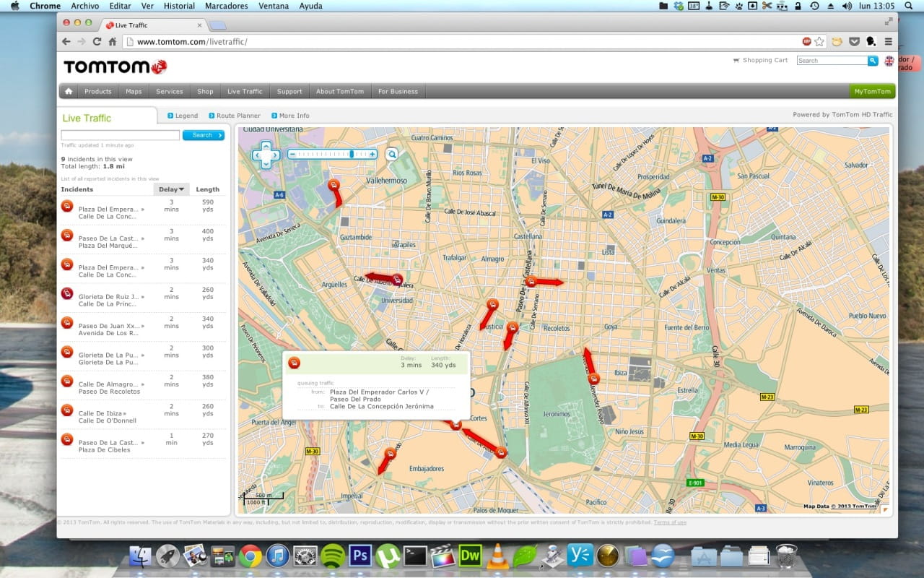This screenshot has height=578, width=924.
Task: Click the map zoom-in plus button
Action: point(372,154)
